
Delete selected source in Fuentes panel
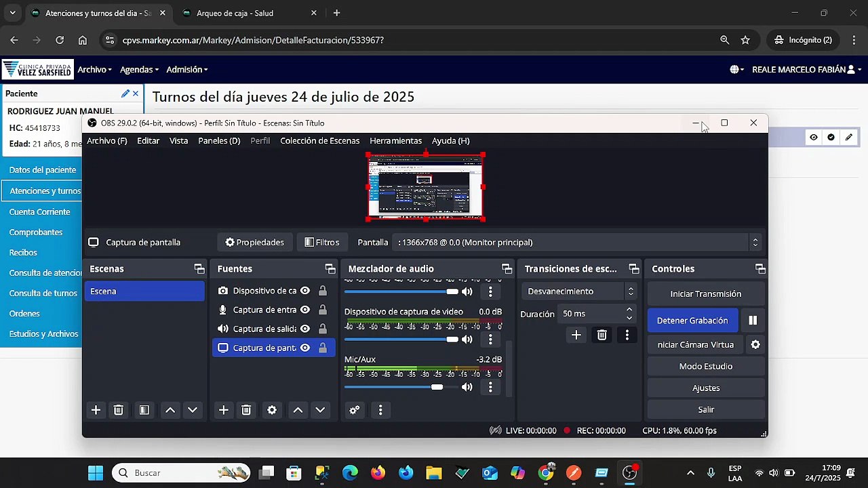[246, 410]
